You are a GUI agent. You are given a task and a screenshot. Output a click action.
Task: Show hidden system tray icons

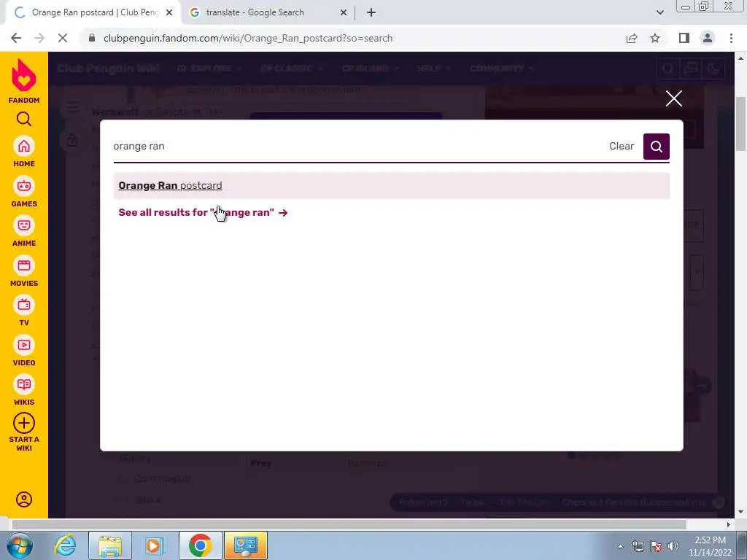tap(620, 546)
